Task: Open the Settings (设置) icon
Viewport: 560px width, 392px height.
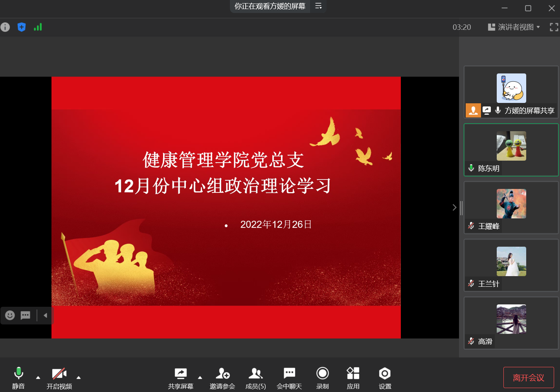Action: (385, 378)
